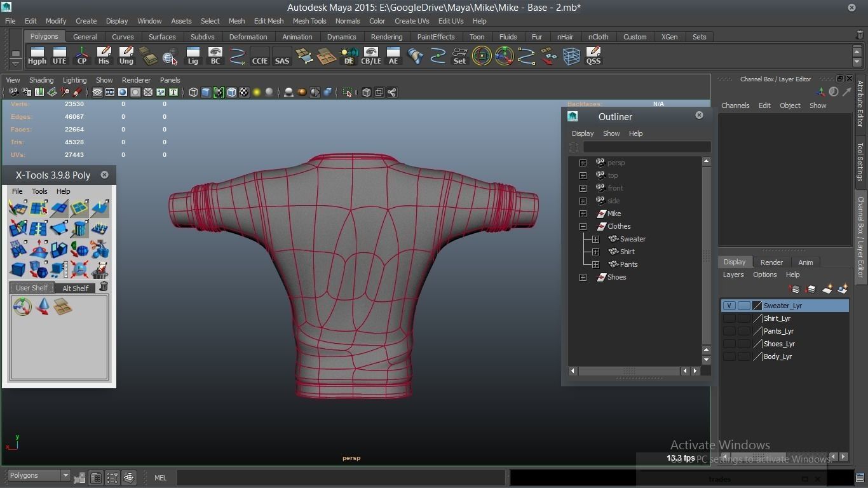Toggle use all lights yellow sphere icon
The image size is (868, 488).
pyautogui.click(x=257, y=93)
